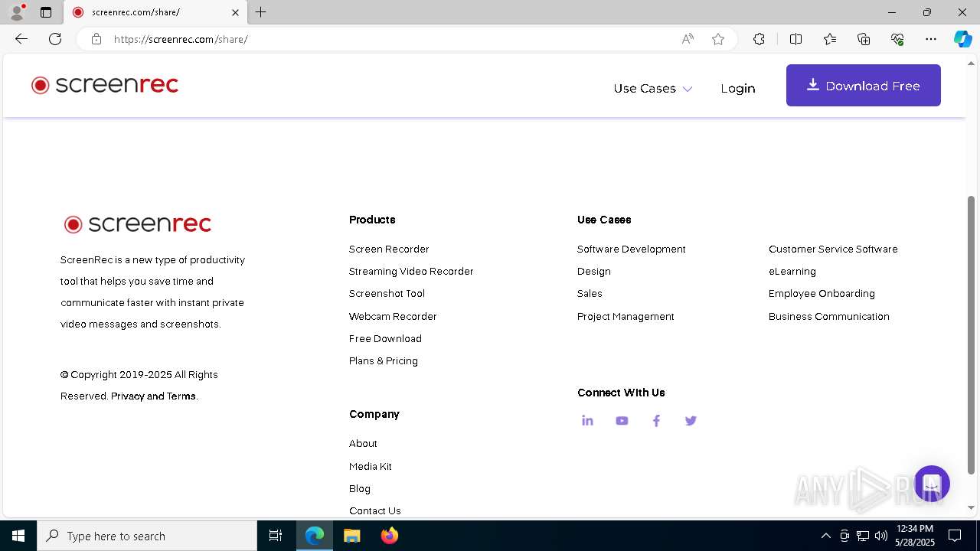Expand Use Cases dropdown menu

pos(652,89)
